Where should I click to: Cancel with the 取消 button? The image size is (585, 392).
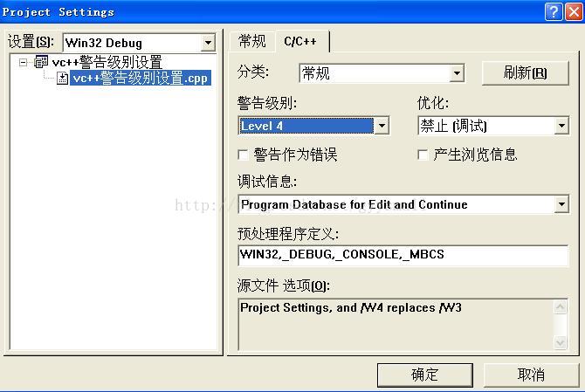pyautogui.click(x=531, y=375)
